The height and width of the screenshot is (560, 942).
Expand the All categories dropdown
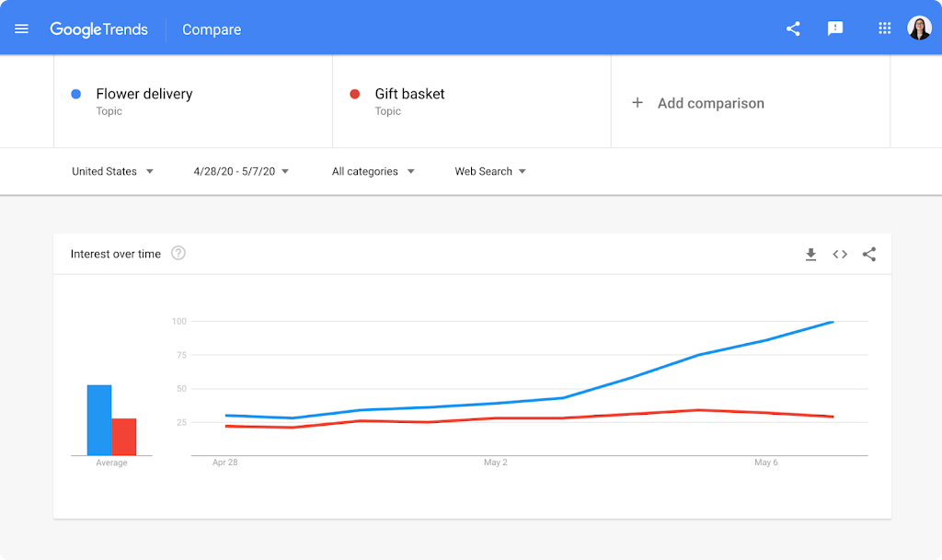pos(373,171)
